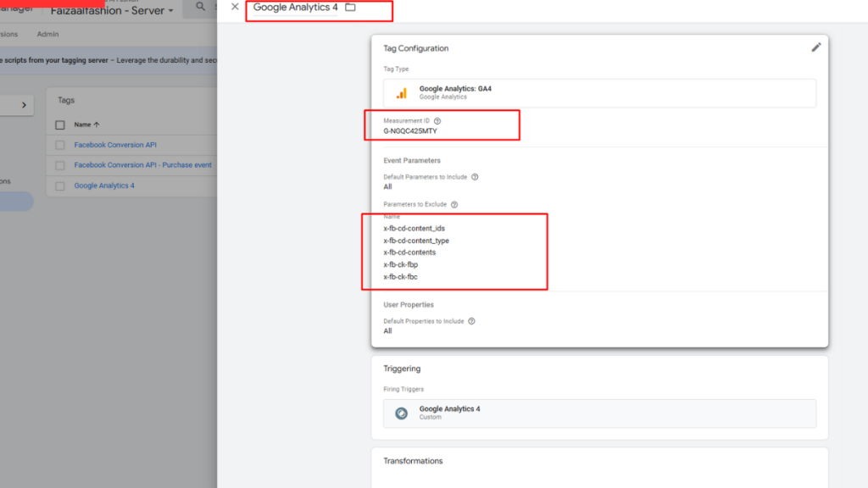Click the Google Analytics 4 trigger icon
Screen dimensions: 868x488
pyautogui.click(x=401, y=413)
